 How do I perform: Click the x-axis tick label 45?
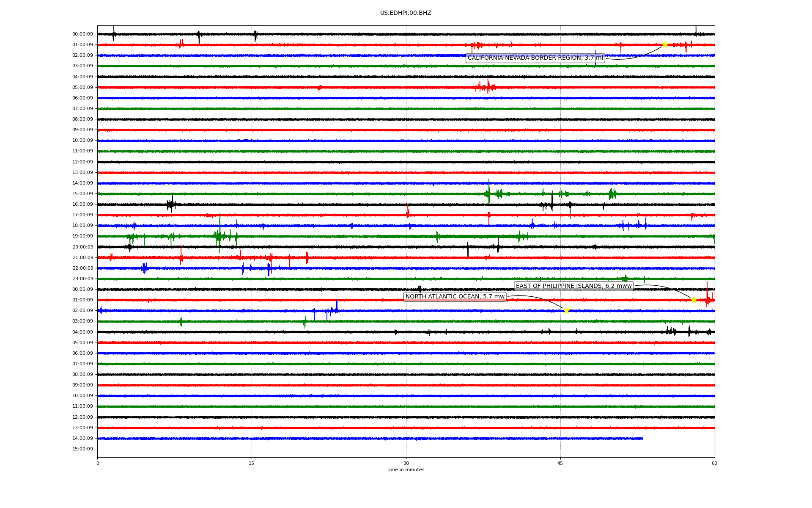point(560,464)
